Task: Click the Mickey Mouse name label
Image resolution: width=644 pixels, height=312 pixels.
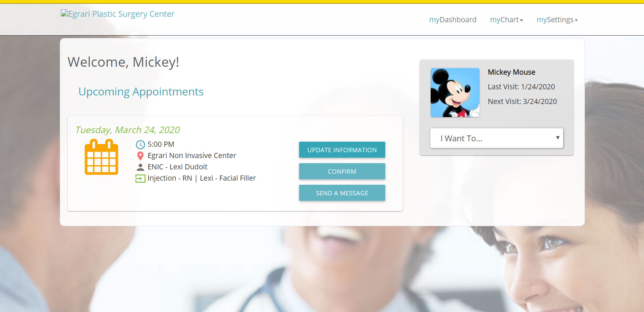Action: coord(511,72)
